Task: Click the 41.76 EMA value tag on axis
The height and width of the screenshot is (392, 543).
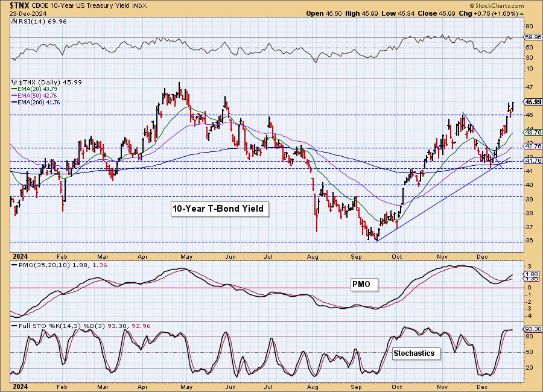Action: [533, 160]
